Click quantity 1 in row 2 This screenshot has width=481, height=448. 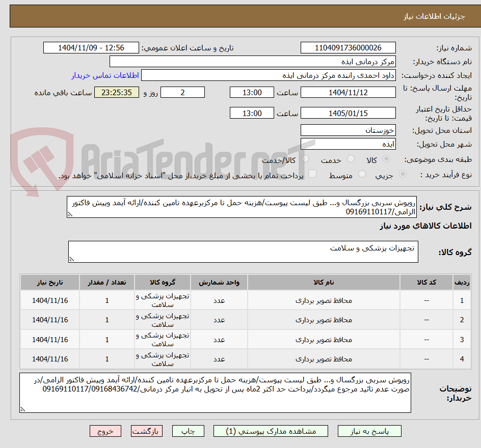107,320
